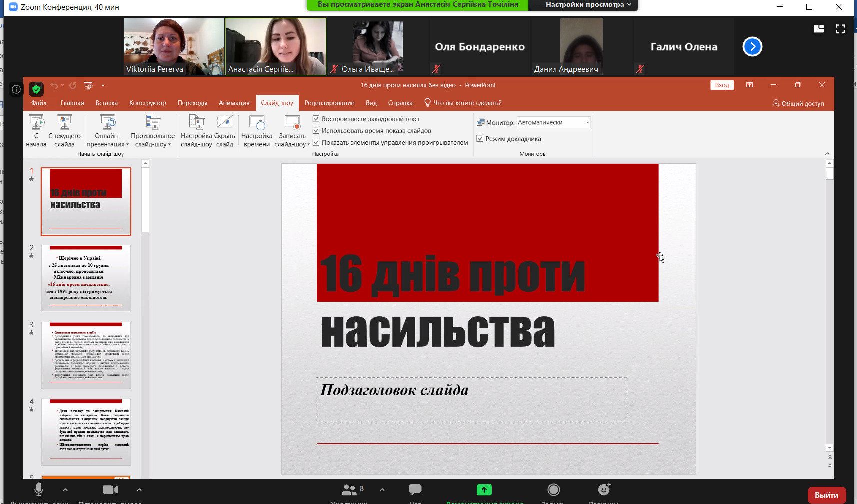Open the Файл tab
857x504 pixels.
coord(39,103)
